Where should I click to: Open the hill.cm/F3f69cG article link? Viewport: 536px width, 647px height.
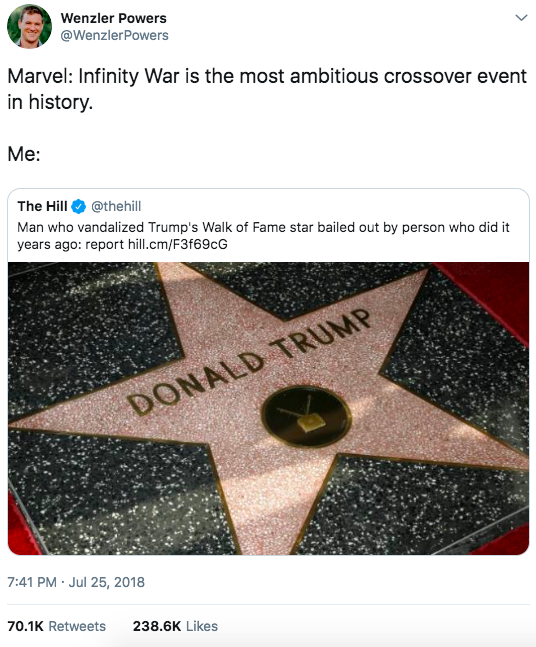177,244
